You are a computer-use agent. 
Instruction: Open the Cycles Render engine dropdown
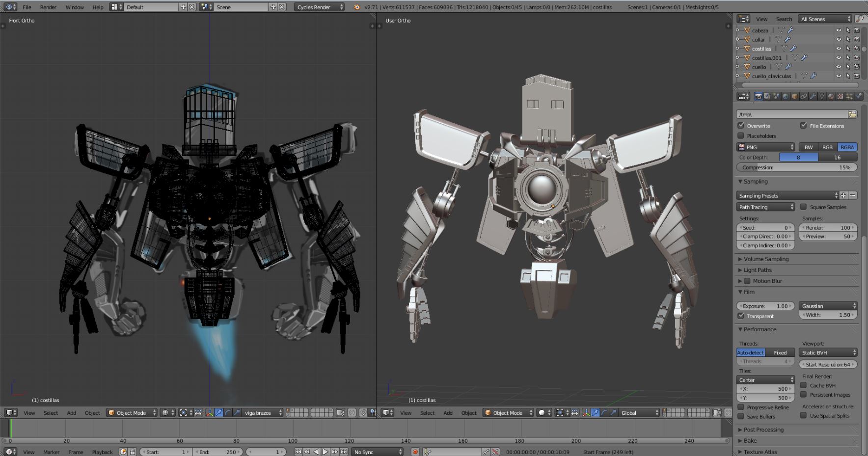pyautogui.click(x=320, y=7)
